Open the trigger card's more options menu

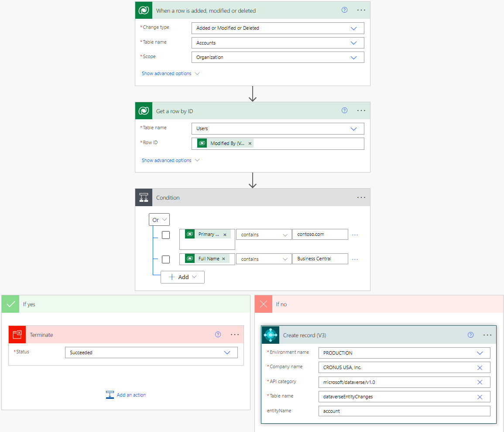click(x=361, y=10)
